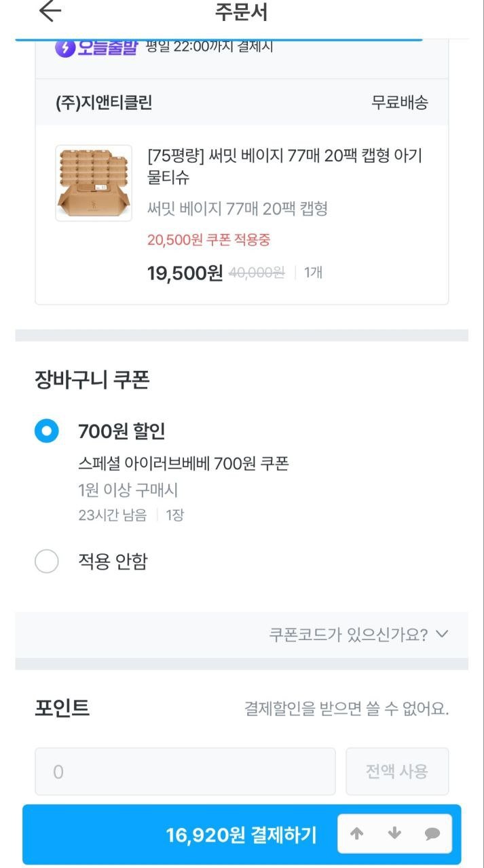
Task: Tap the 오늘출발 lightning badge
Action: point(96,47)
